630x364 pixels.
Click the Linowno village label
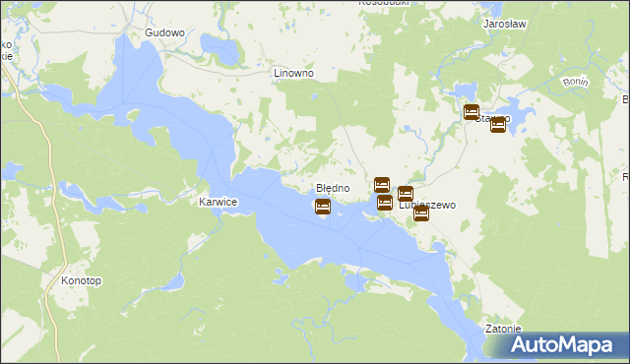click(293, 73)
